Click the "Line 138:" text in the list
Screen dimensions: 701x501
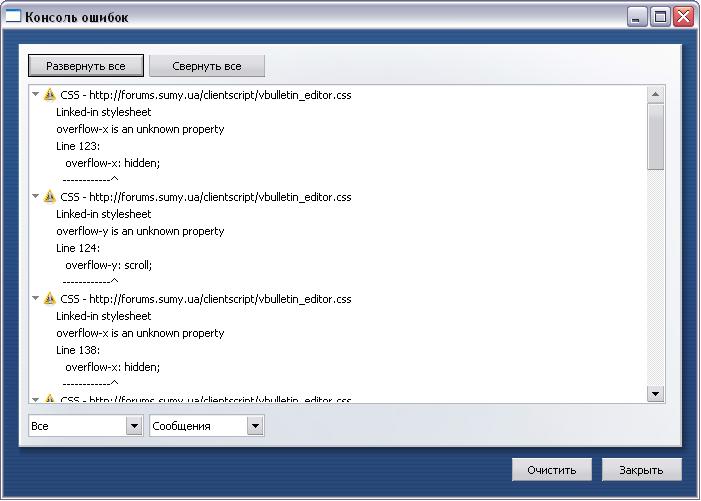[78, 350]
